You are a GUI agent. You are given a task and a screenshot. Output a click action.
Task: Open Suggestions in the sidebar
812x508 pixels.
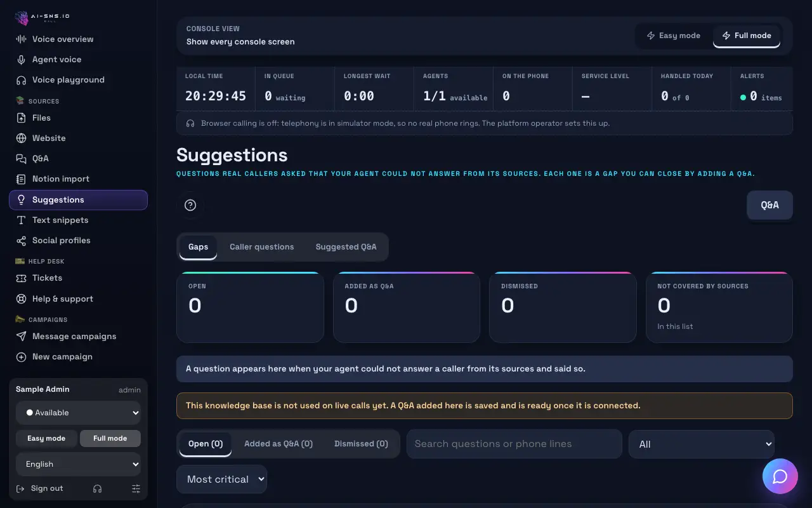[x=79, y=200]
